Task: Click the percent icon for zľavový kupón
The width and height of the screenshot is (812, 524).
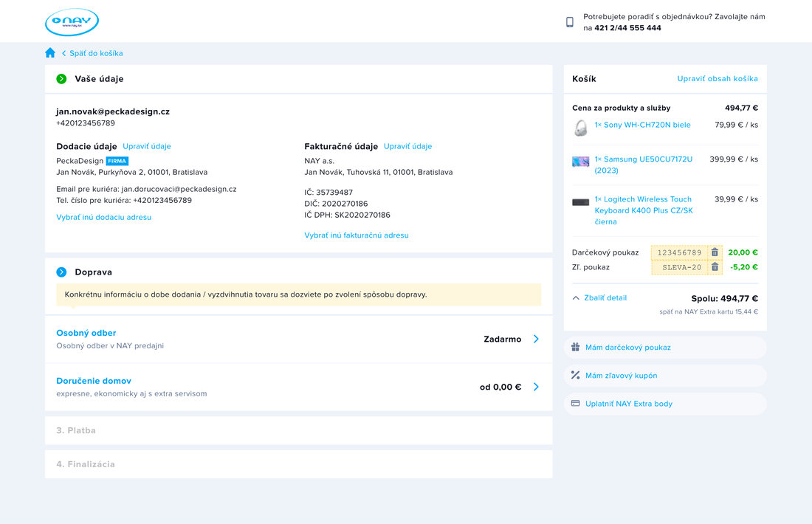Action: (x=576, y=376)
